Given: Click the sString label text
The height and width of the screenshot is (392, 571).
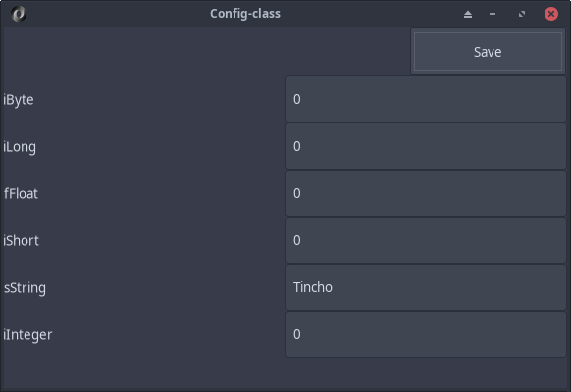Looking at the screenshot, I should coord(25,288).
